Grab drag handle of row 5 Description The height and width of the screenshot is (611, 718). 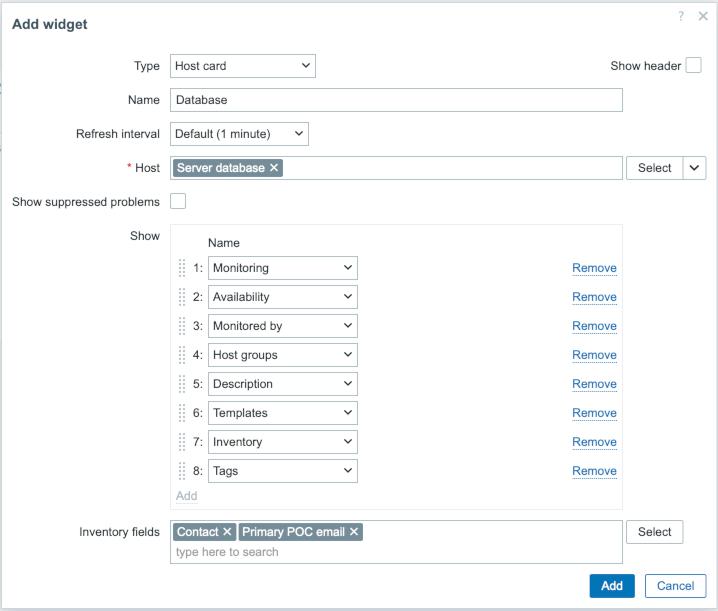click(182, 384)
